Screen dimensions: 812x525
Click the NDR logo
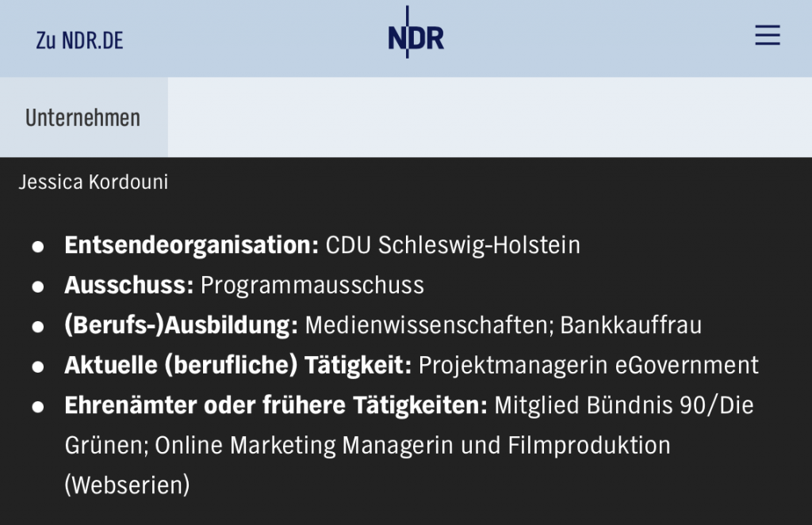[x=416, y=37]
